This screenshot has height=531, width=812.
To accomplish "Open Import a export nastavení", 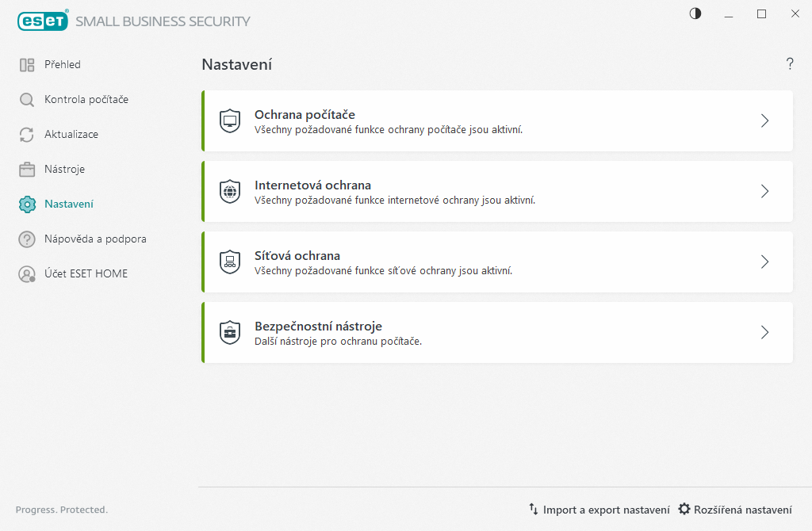I will click(599, 510).
